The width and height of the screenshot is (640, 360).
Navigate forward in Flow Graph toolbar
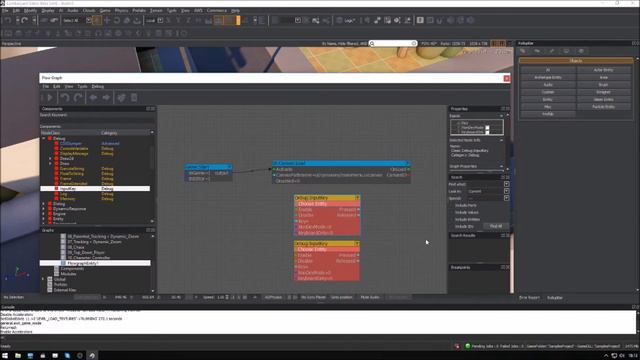[x=106, y=98]
